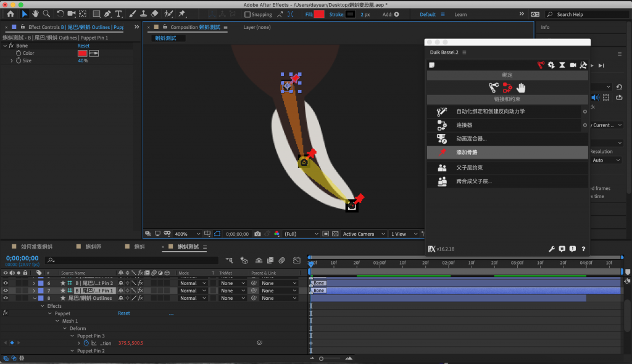Toggle stopwatch for Puppet Pin 3 position

86,343
